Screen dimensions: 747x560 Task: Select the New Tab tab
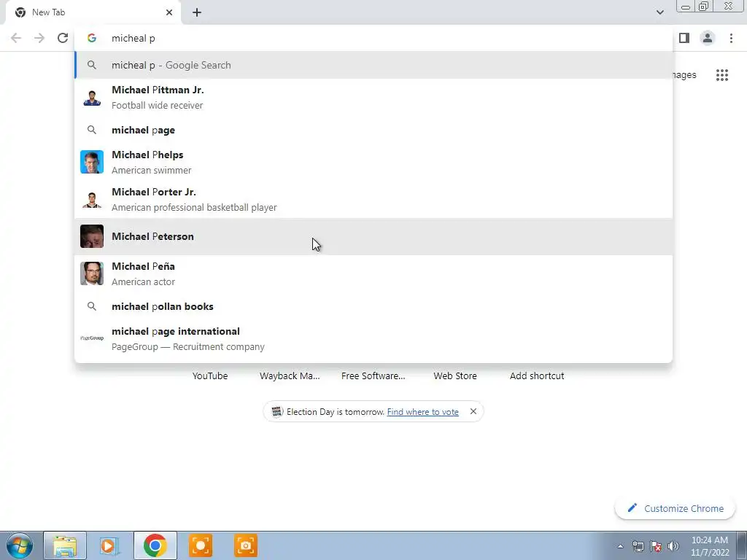(x=93, y=12)
